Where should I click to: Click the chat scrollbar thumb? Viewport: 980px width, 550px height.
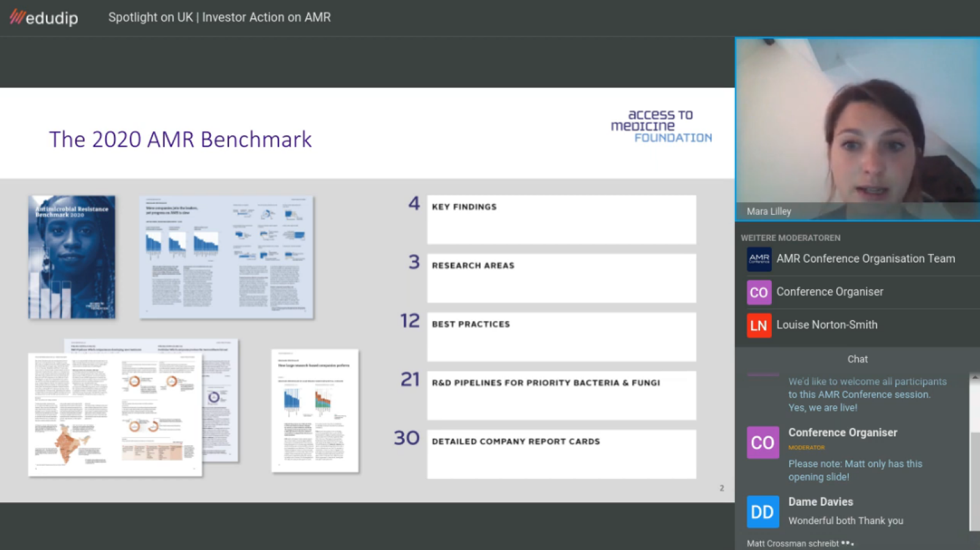coord(974,481)
